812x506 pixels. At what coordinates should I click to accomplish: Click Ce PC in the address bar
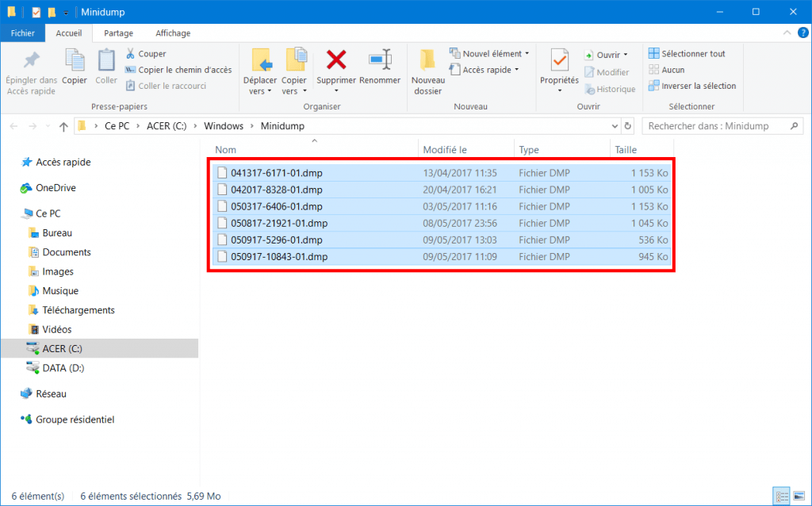(117, 126)
